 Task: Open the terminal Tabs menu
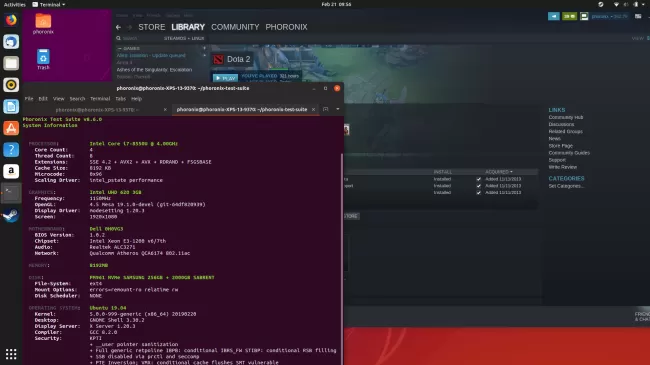(x=120, y=99)
